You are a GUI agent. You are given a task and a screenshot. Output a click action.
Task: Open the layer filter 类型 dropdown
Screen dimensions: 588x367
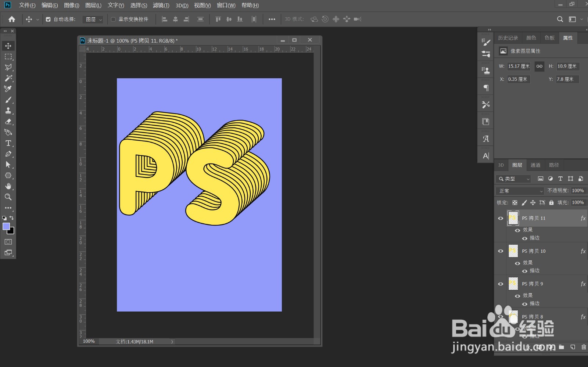(x=513, y=179)
